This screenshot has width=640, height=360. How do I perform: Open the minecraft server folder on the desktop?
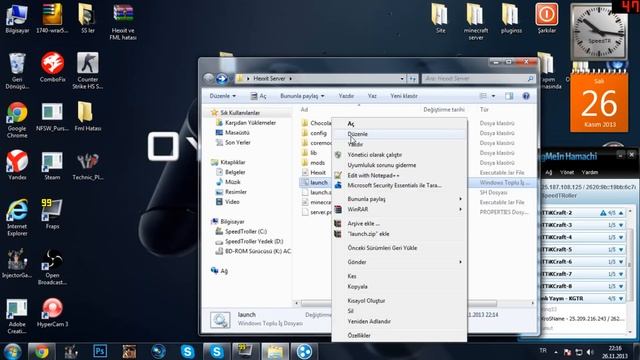pyautogui.click(x=476, y=21)
